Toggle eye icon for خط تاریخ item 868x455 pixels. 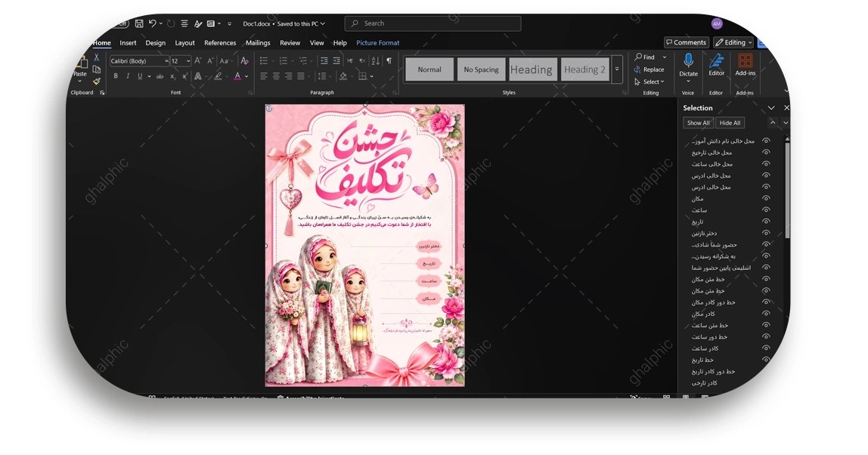[x=766, y=360]
